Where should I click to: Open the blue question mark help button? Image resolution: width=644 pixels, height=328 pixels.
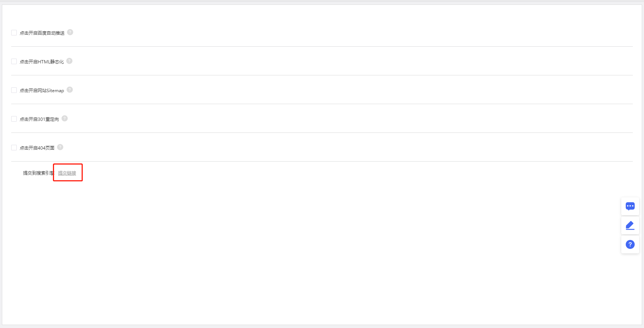(x=630, y=244)
